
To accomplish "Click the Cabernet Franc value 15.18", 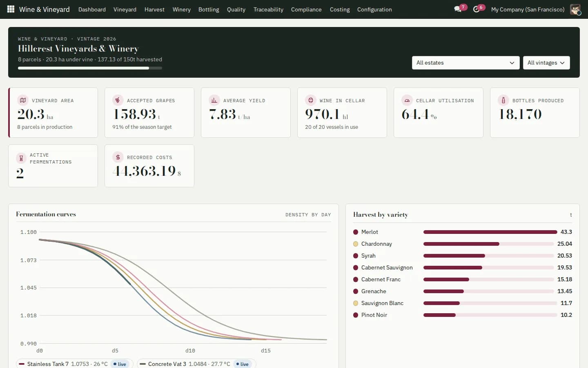I will [x=565, y=279].
